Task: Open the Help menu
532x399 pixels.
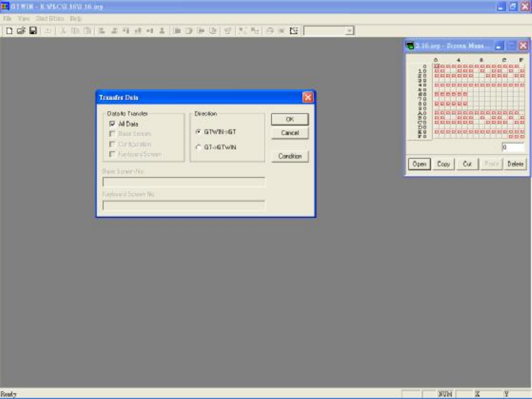Action: pos(75,18)
